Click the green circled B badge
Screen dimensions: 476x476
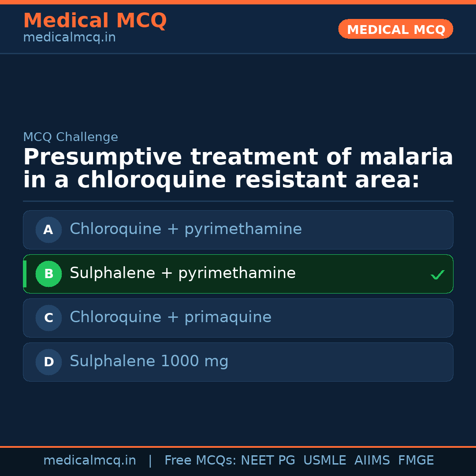click(48, 274)
